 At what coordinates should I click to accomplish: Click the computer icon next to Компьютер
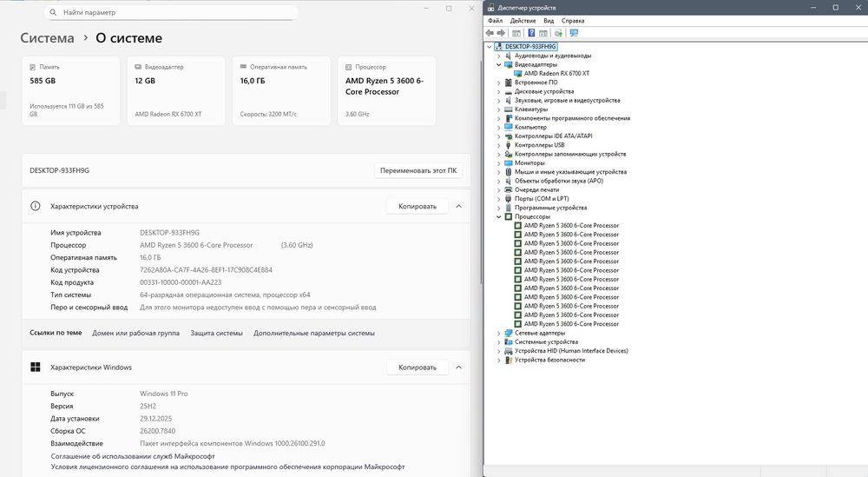tap(508, 127)
